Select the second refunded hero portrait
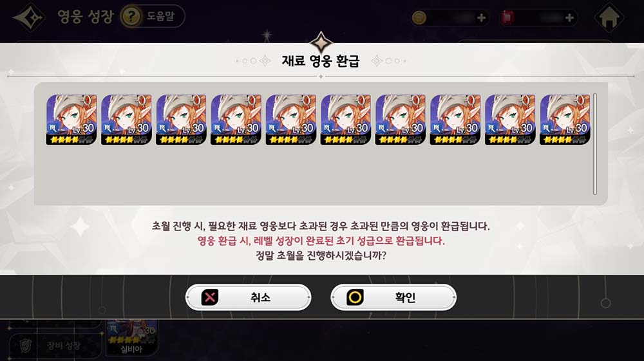 pos(126,120)
